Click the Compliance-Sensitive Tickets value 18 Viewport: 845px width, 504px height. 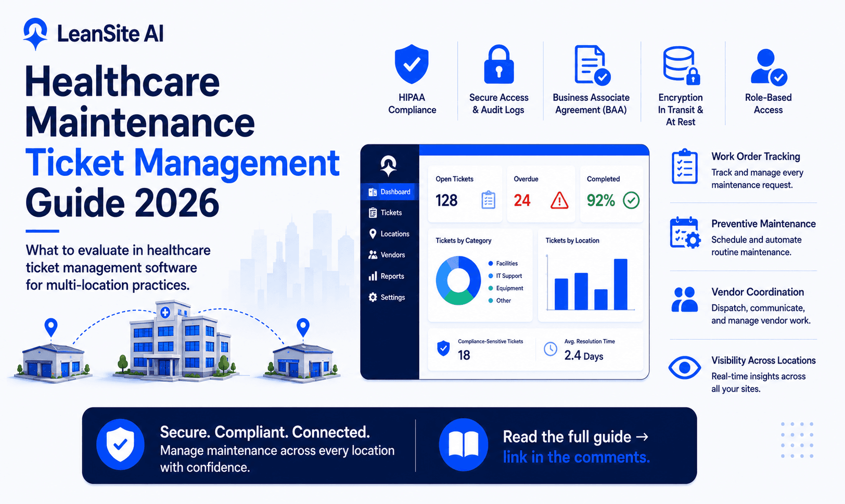click(464, 355)
